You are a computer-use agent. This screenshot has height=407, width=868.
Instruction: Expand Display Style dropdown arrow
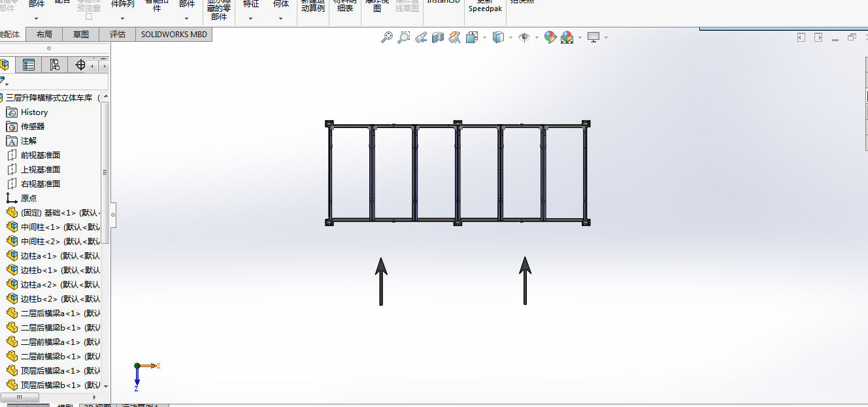[510, 37]
